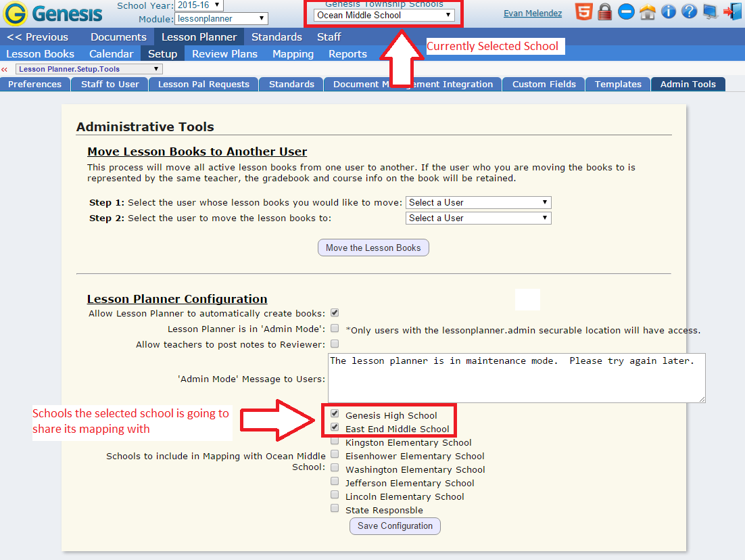Switch to Lesson Pal Requests tab

[204, 84]
